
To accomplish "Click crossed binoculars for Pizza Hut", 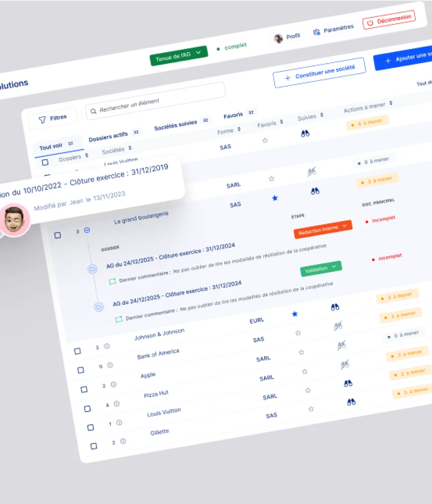I will (x=345, y=364).
